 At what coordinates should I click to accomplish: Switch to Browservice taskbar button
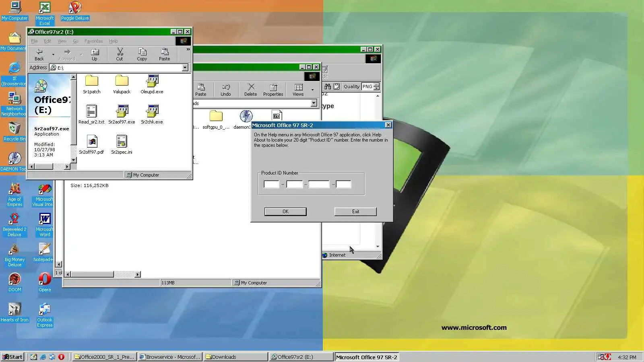tap(169, 357)
